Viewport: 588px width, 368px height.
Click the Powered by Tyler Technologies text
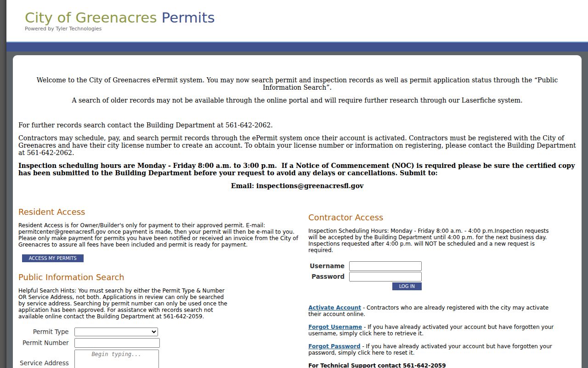pos(63,29)
